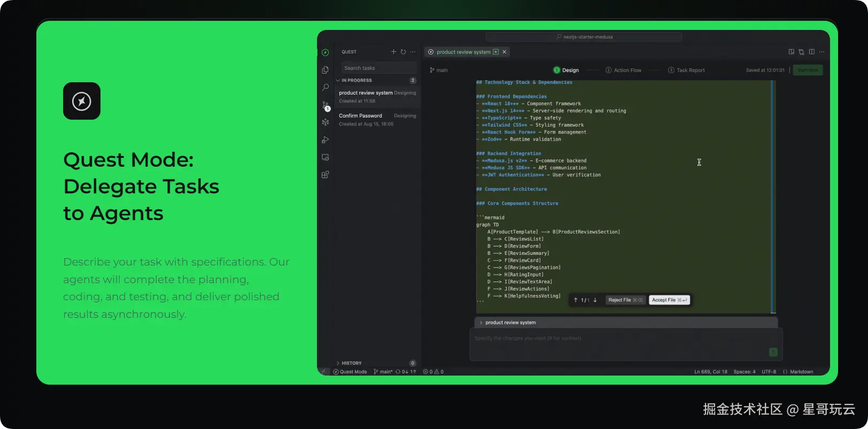Click the remote connection icon in status bar
The height and width of the screenshot is (429, 868).
pos(323,371)
